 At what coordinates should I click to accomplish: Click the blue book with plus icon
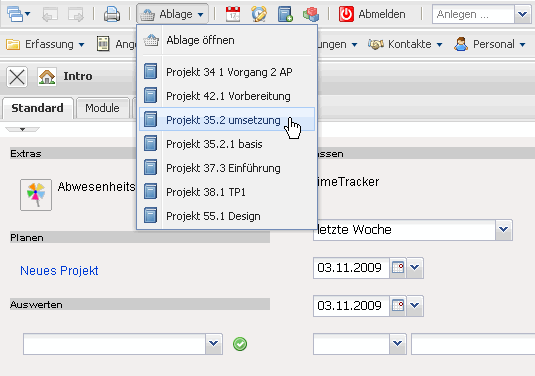[x=285, y=14]
